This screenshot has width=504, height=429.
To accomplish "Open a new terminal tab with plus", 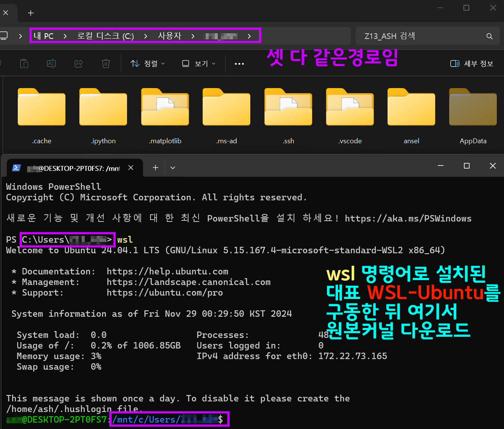I will (155, 167).
